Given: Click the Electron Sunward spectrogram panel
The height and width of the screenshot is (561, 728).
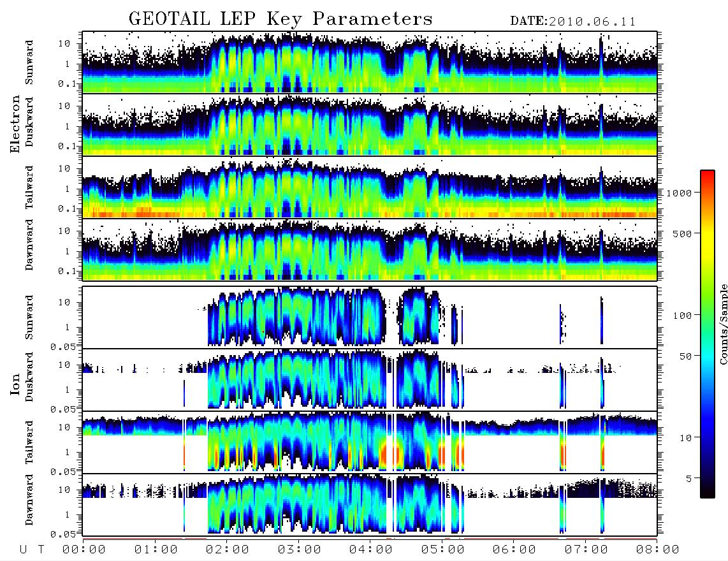Looking at the screenshot, I should click(x=370, y=62).
